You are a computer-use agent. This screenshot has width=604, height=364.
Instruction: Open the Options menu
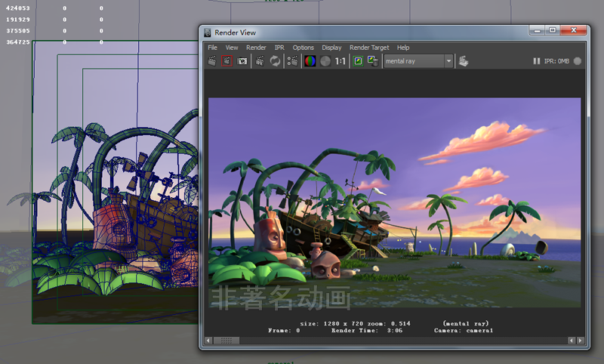tap(304, 48)
